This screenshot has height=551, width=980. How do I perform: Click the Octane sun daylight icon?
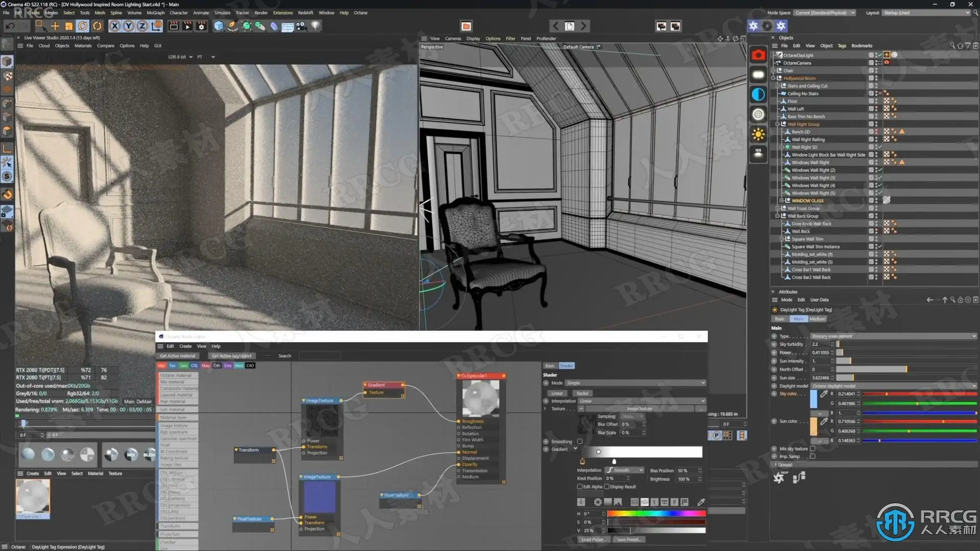pyautogui.click(x=758, y=134)
